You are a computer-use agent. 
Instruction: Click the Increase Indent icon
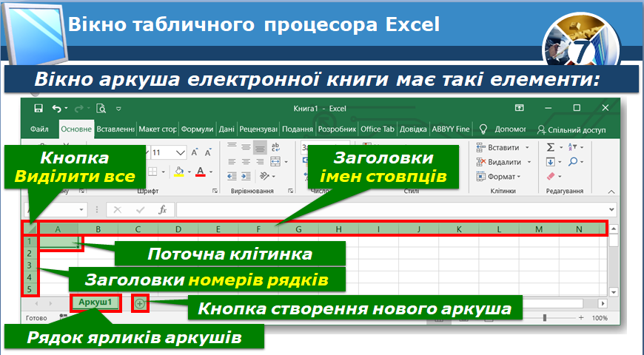246,177
